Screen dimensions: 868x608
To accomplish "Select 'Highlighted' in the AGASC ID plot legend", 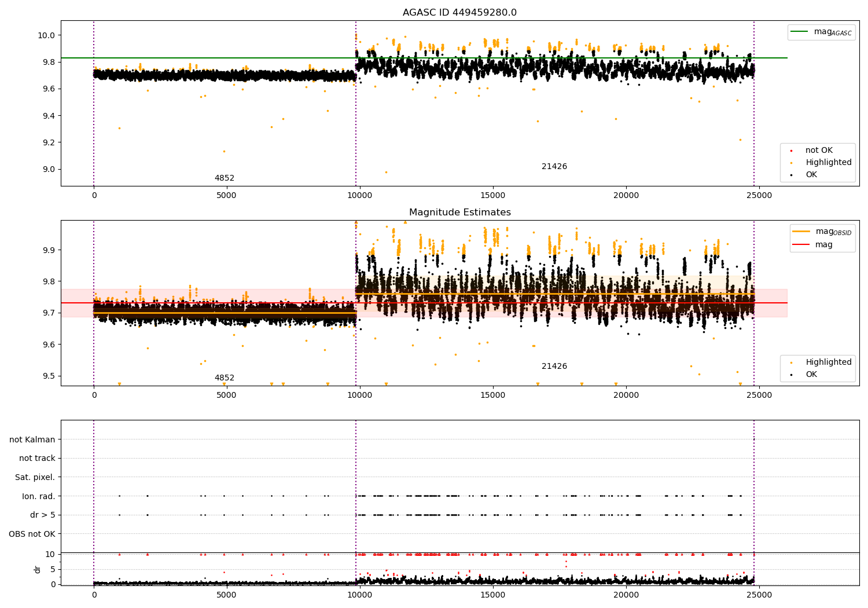I will tap(821, 163).
